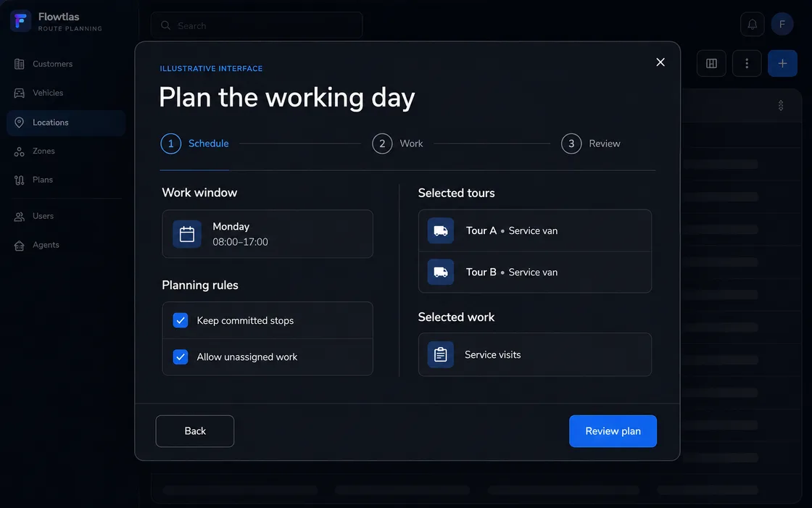The image size is (812, 508).
Task: Click the 'Allow unassigned work' label
Action: pos(247,357)
